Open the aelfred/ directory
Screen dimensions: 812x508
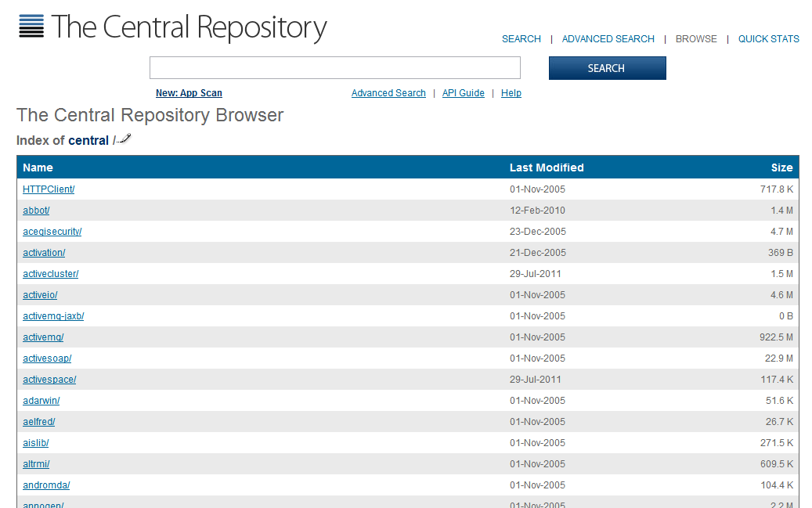point(39,422)
